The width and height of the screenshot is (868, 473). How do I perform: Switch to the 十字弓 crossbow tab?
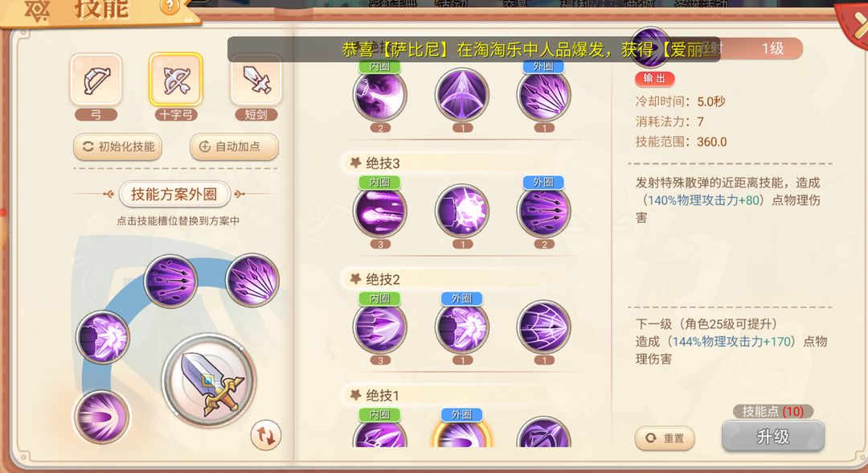(x=175, y=80)
